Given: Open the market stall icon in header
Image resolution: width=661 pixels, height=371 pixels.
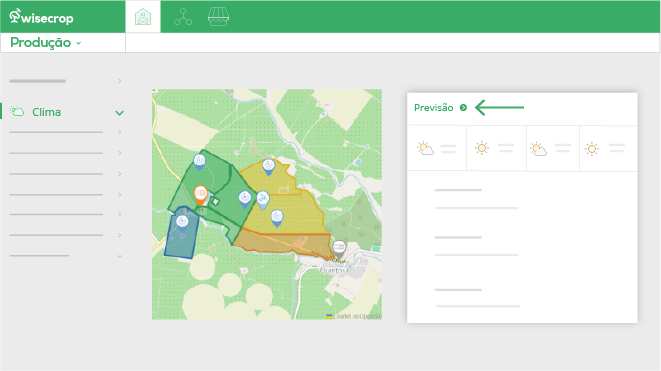Looking at the screenshot, I should pyautogui.click(x=218, y=17).
